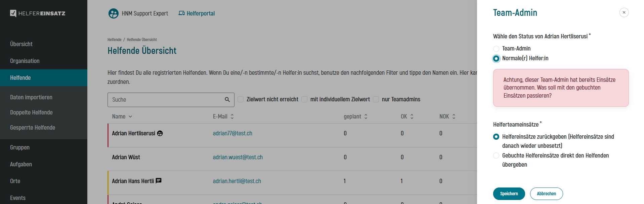644x204 pixels.
Task: Go to Gesperrte Helfende menu entry
Action: pos(33,128)
